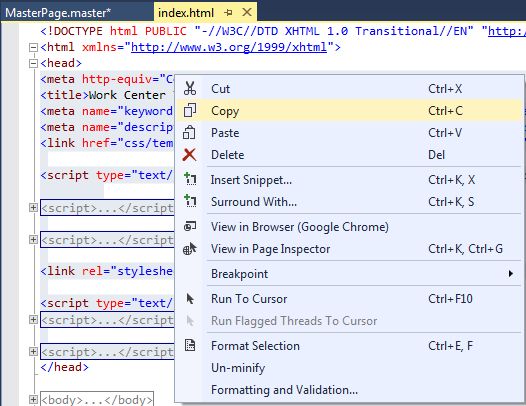The width and height of the screenshot is (526, 406).
Task: Click the red X Delete icon
Action: [x=190, y=154]
